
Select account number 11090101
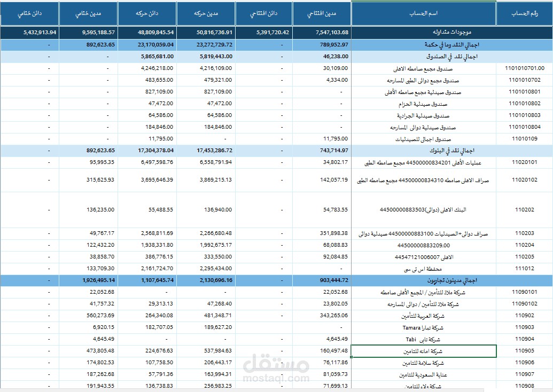point(525,292)
